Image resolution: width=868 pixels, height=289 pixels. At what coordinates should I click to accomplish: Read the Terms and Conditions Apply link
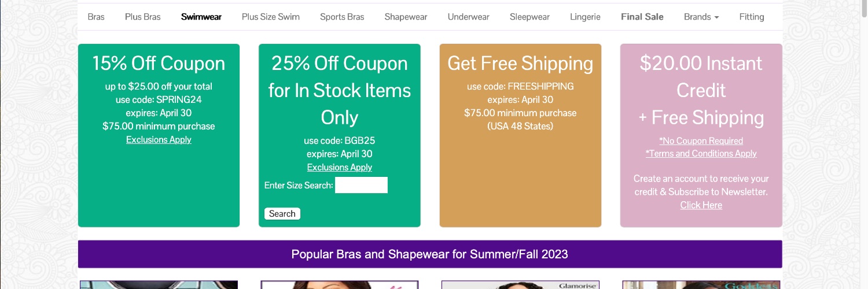click(x=701, y=153)
